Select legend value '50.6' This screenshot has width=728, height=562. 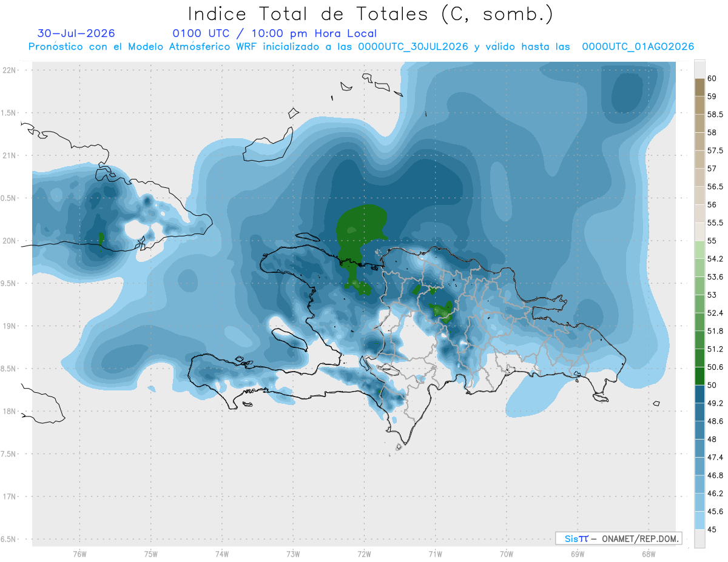coord(715,367)
